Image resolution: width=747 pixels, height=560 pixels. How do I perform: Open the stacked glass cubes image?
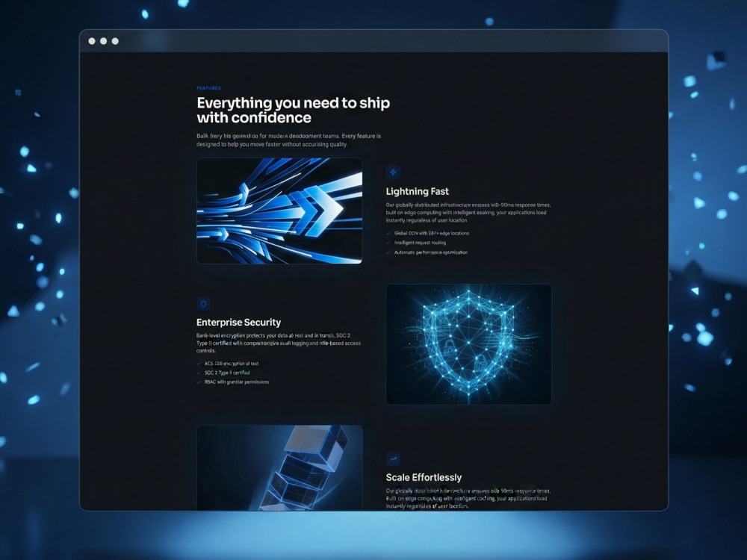click(279, 468)
